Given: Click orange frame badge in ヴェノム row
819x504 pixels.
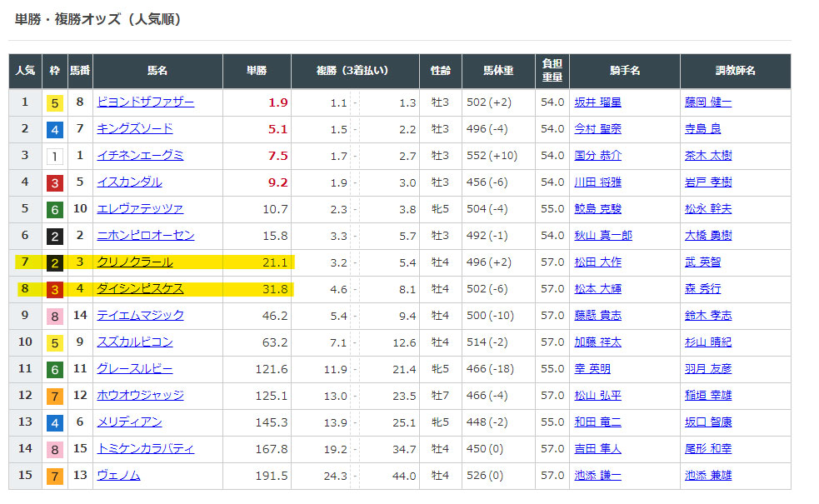Looking at the screenshot, I should [x=55, y=477].
